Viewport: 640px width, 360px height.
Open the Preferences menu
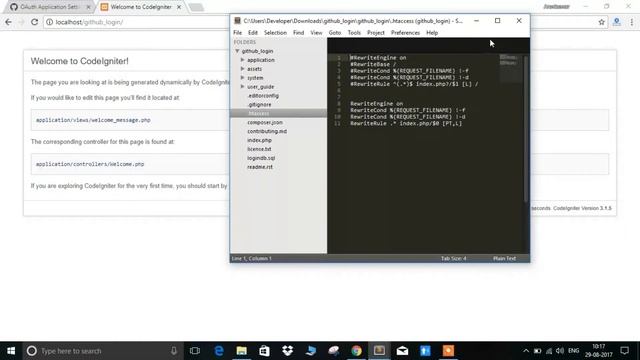coord(405,33)
